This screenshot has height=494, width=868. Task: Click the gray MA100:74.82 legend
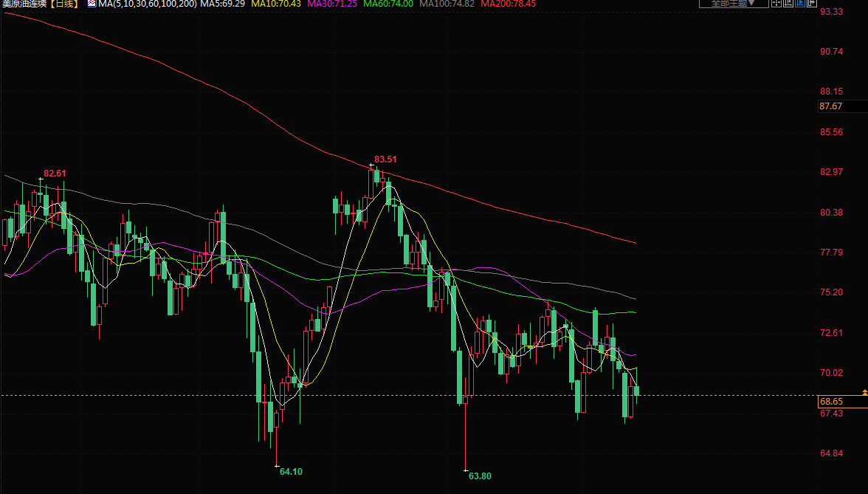(x=447, y=4)
